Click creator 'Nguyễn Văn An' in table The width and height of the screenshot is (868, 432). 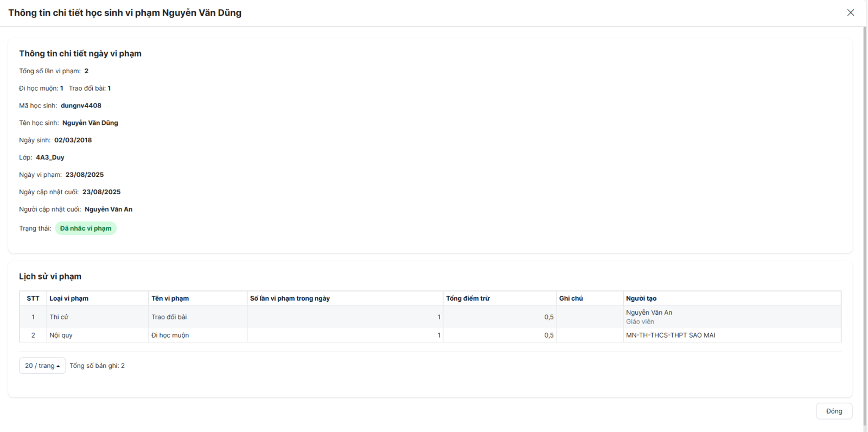pos(649,313)
